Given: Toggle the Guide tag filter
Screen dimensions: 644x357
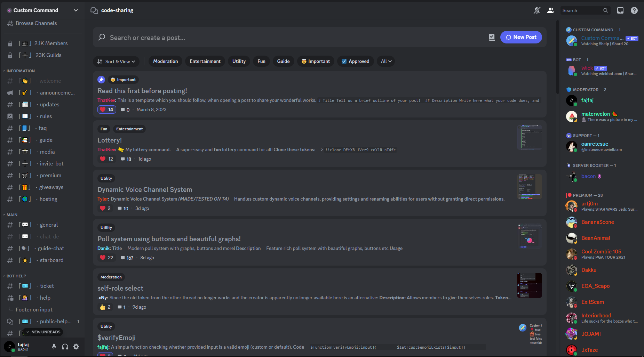Looking at the screenshot, I should [283, 61].
